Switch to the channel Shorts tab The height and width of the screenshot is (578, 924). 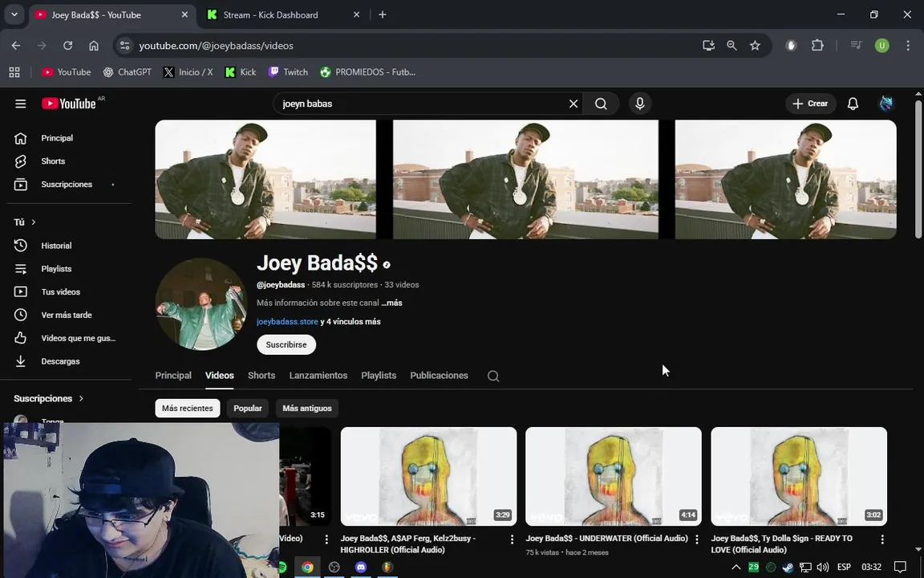(x=261, y=376)
